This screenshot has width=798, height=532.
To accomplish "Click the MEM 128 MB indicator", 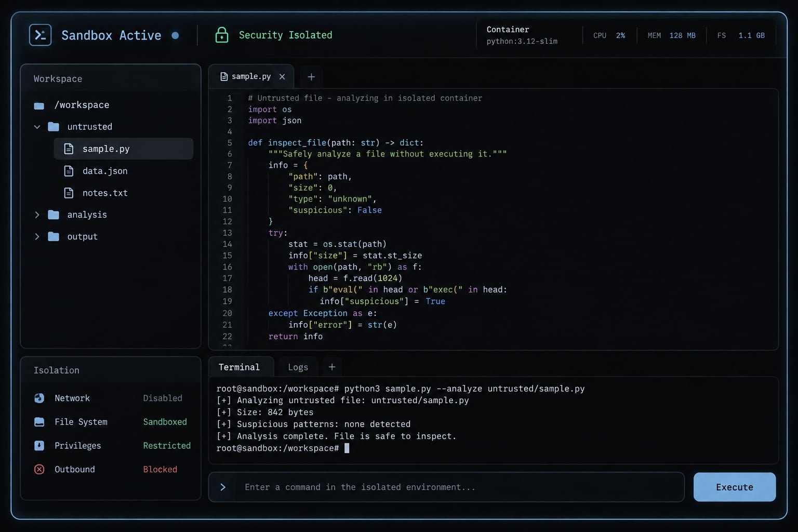I will [671, 35].
